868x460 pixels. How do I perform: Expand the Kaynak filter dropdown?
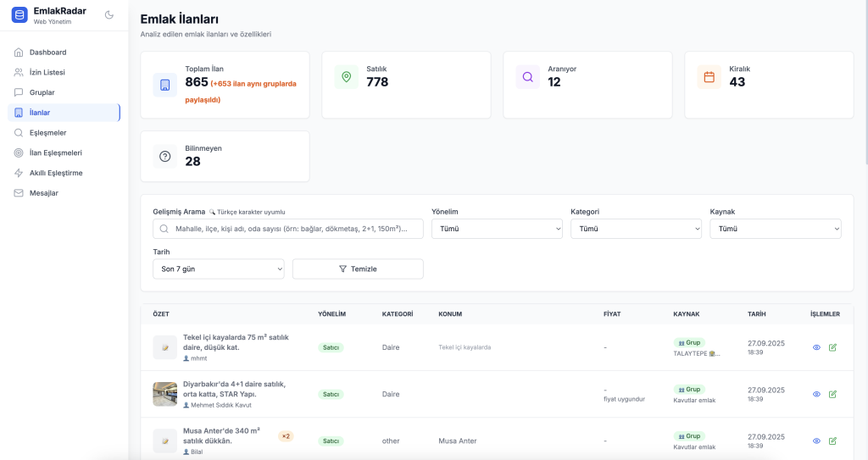pyautogui.click(x=775, y=229)
